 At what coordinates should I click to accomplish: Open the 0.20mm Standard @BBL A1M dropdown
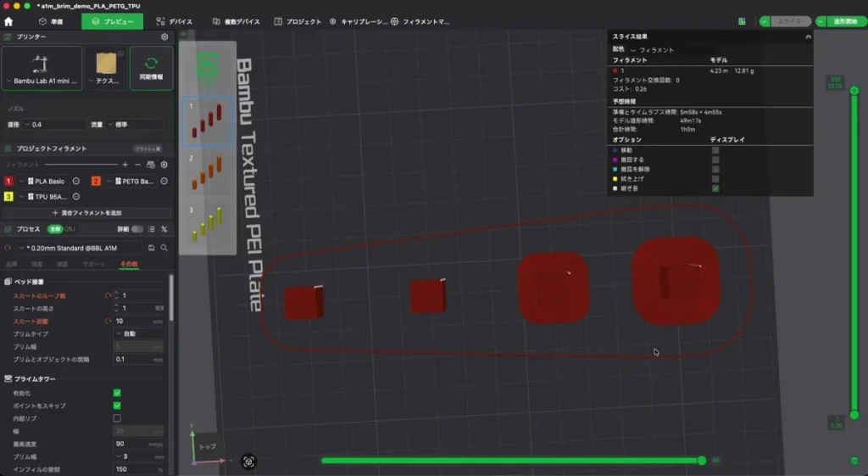tap(79, 248)
